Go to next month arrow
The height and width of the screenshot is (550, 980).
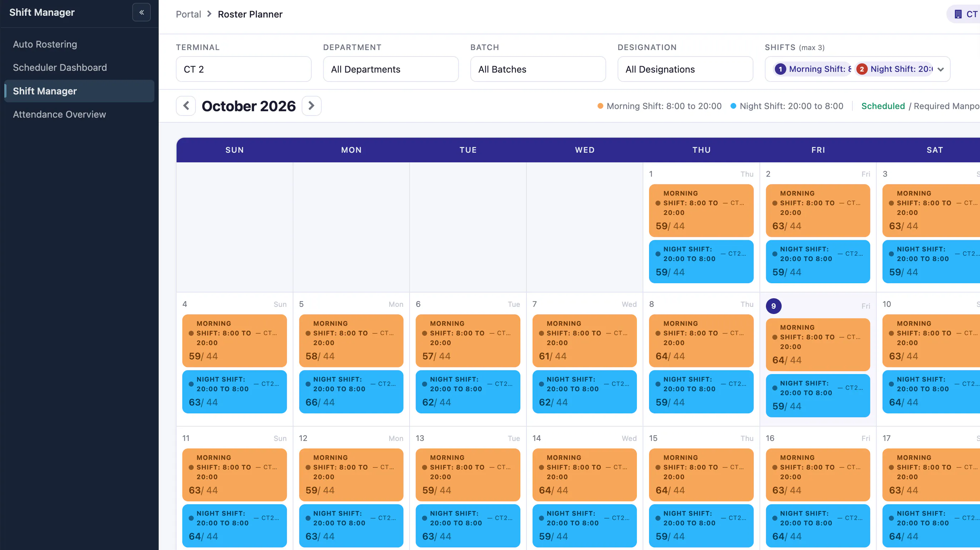click(x=311, y=106)
